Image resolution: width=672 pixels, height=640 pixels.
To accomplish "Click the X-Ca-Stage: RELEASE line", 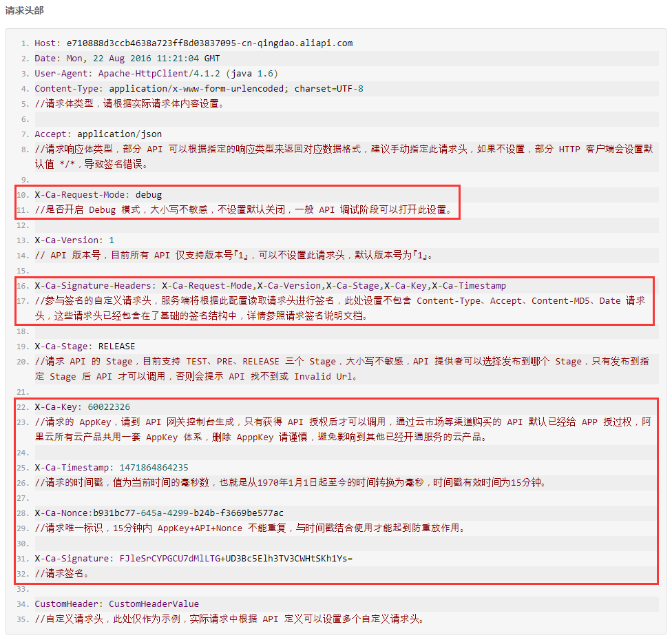I will click(x=85, y=346).
